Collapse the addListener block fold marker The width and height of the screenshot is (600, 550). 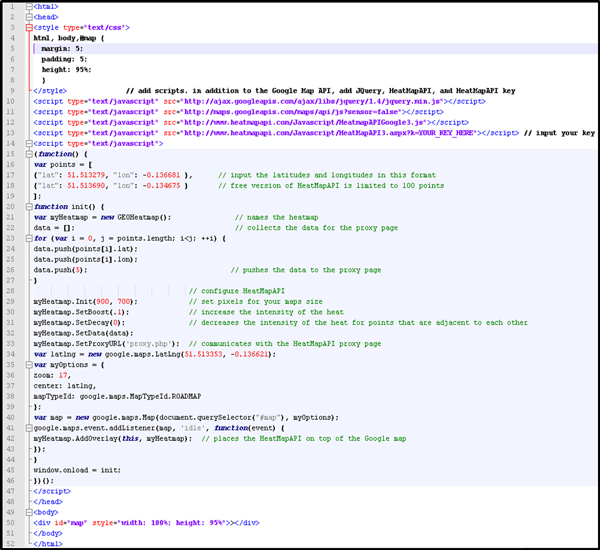tap(29, 428)
